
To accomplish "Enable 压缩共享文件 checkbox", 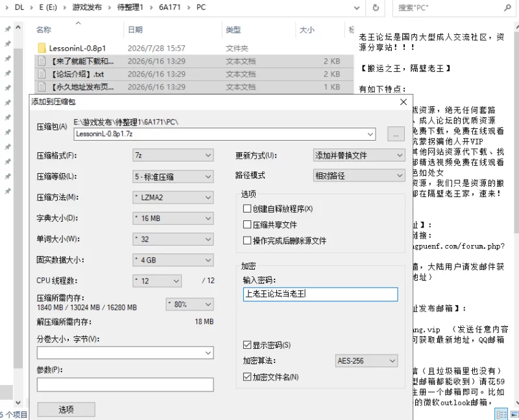I will click(x=247, y=224).
